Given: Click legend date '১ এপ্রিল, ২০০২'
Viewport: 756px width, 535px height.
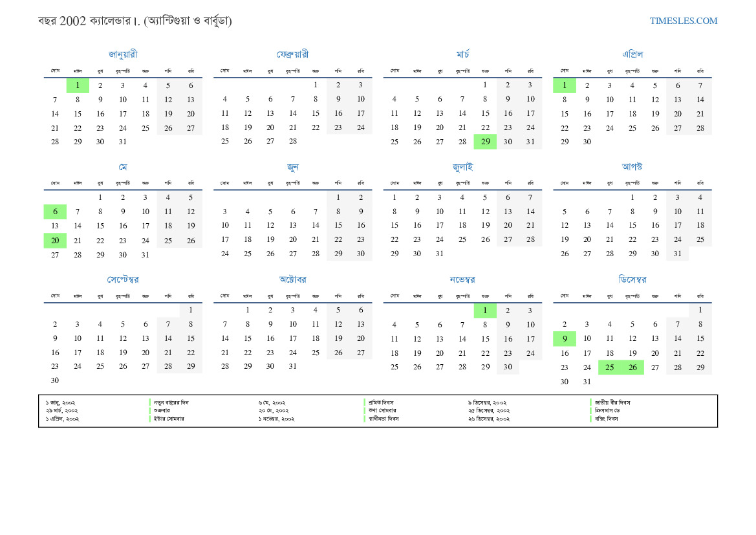Looking at the screenshot, I should click(63, 419).
